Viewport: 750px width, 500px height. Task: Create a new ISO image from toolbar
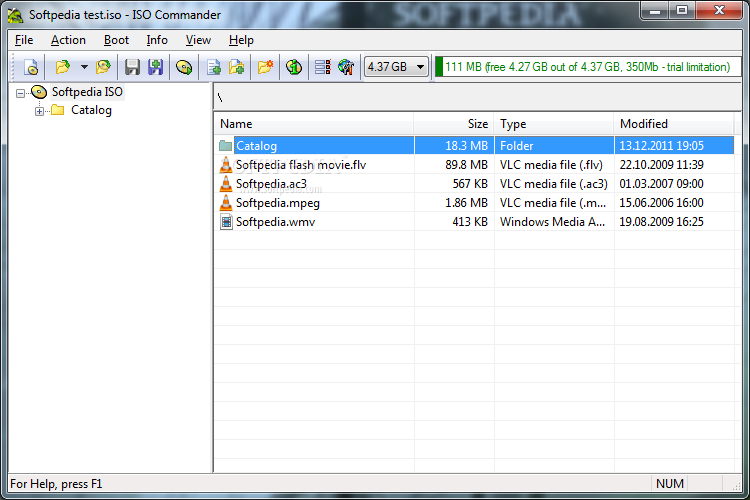pos(31,67)
